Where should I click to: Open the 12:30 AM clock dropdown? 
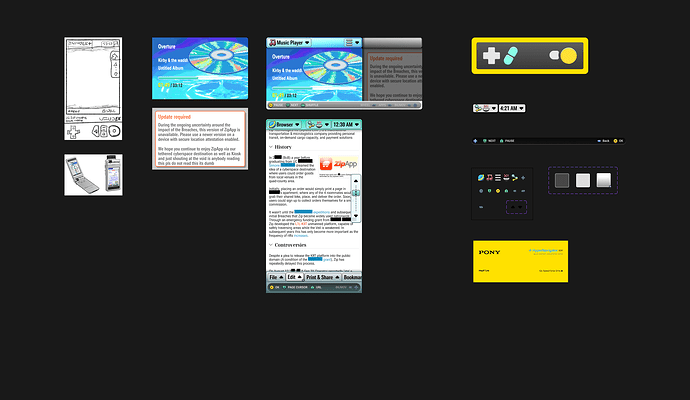346,125
